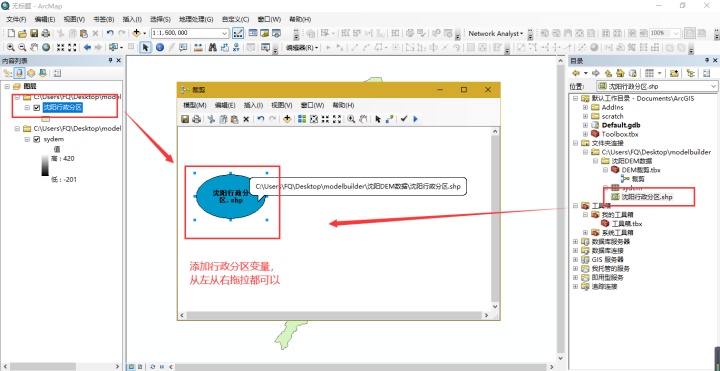Click Connect To Folder icon in Catalog

674,73
